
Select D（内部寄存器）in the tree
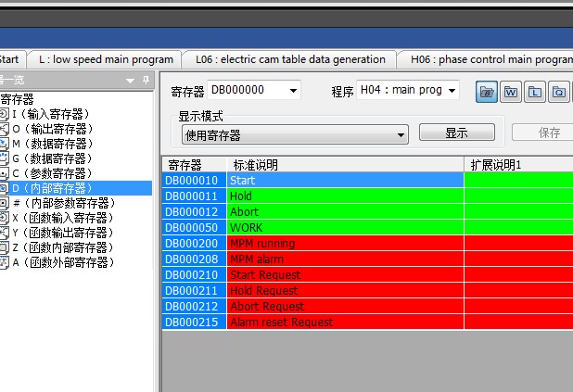click(x=52, y=188)
